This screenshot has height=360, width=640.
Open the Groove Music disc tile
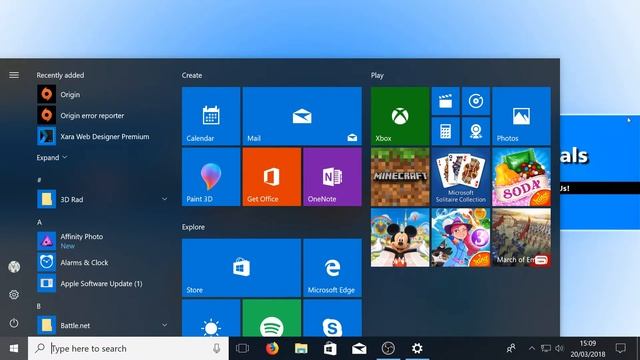(476, 101)
